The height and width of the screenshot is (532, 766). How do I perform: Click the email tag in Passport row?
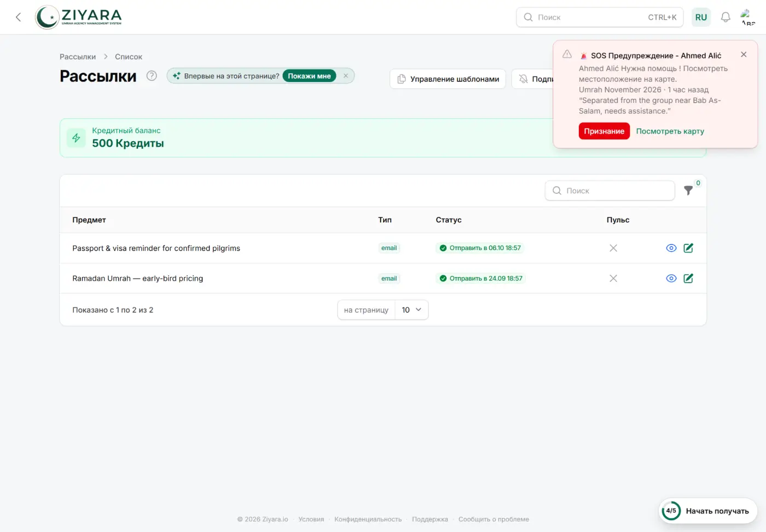389,248
